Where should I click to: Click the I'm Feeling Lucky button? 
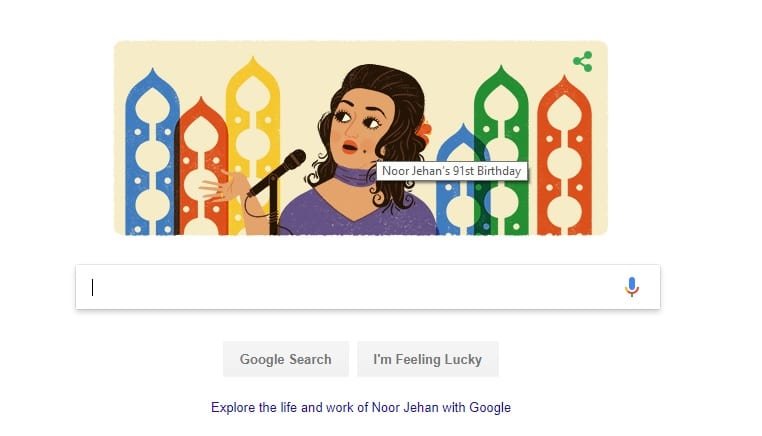428,359
